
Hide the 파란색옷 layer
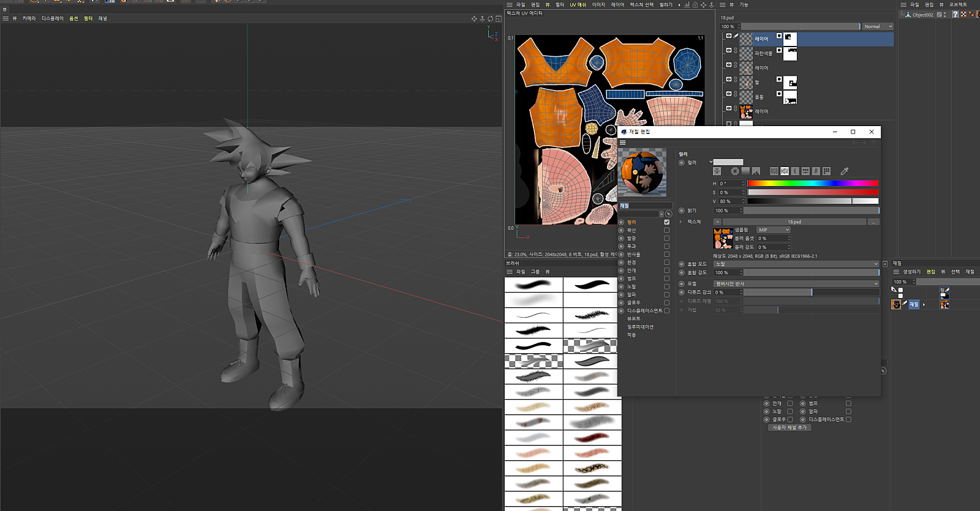[x=728, y=50]
